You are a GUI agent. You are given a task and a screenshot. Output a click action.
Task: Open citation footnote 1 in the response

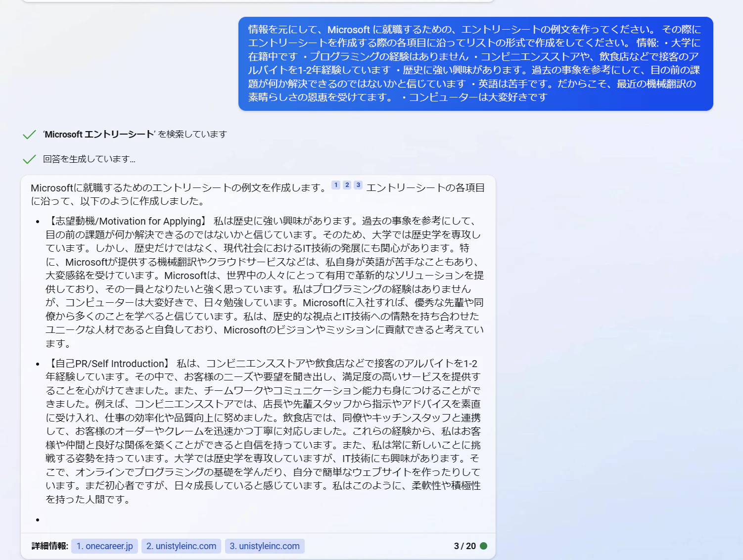pyautogui.click(x=336, y=185)
